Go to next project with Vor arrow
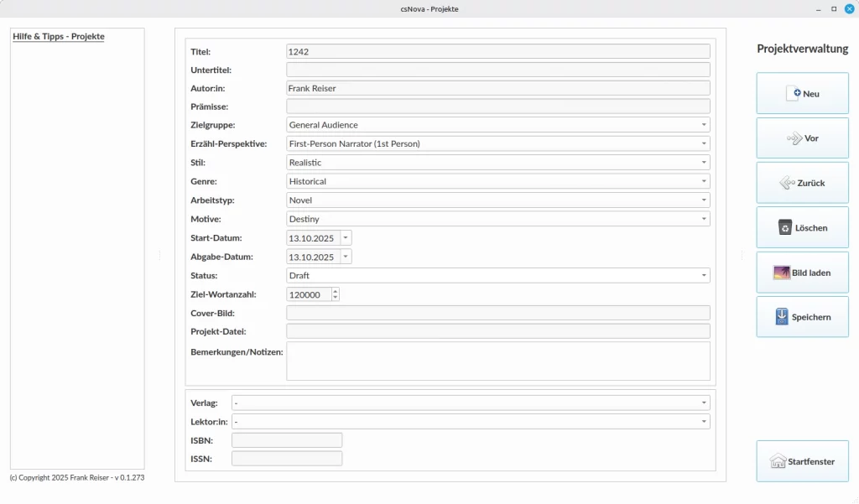Screen dimensions: 859x504 click(794, 138)
